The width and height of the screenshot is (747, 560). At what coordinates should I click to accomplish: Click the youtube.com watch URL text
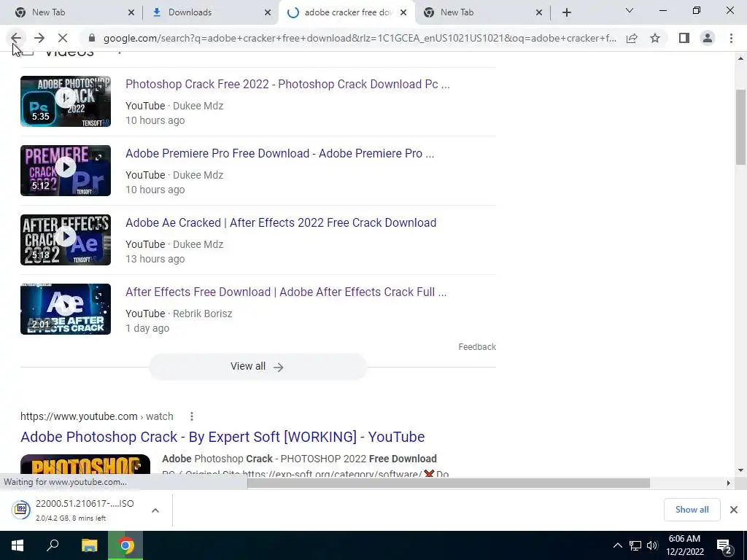click(97, 416)
